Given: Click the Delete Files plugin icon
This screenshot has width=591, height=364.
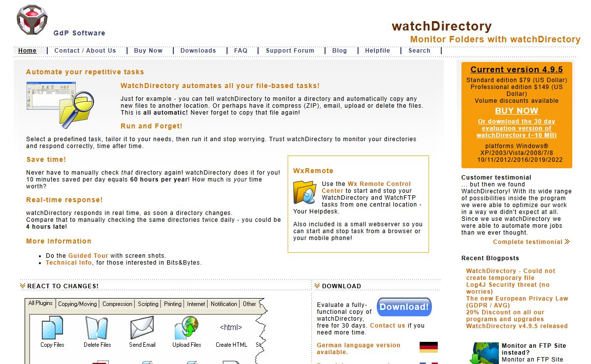Looking at the screenshot, I should (97, 328).
